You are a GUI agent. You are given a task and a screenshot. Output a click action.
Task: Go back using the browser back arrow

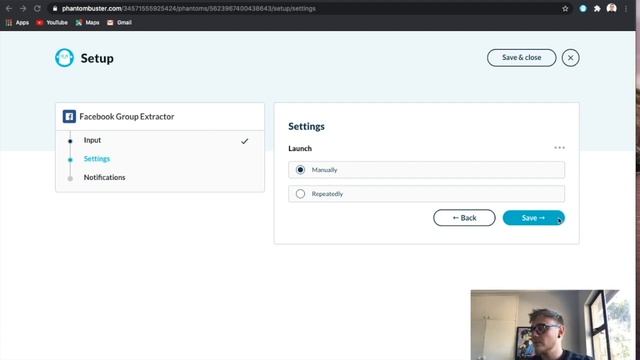[x=9, y=8]
